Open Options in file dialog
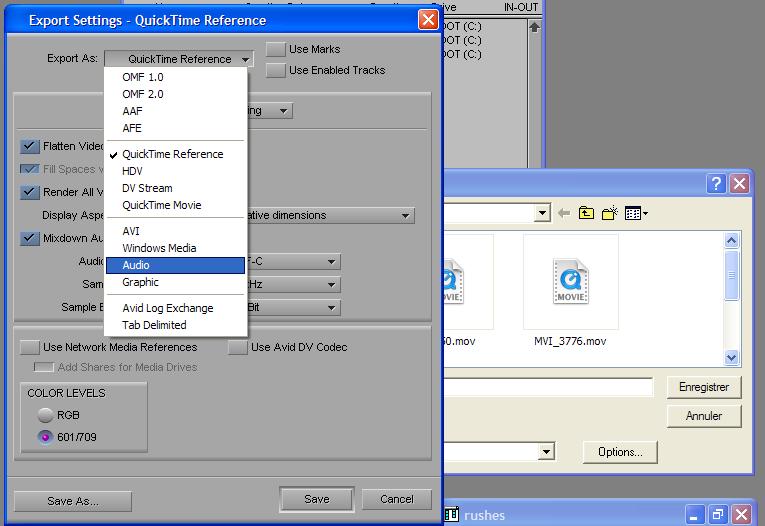The image size is (765, 526). coord(620,452)
